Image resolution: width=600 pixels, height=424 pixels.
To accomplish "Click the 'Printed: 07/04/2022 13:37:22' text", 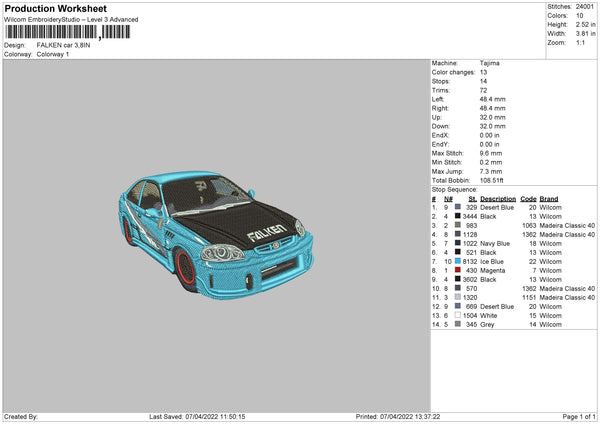I will pyautogui.click(x=398, y=416).
